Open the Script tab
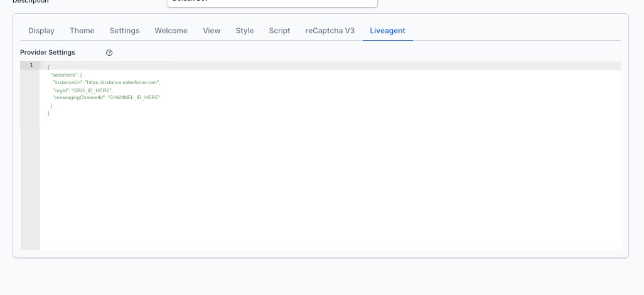 279,31
